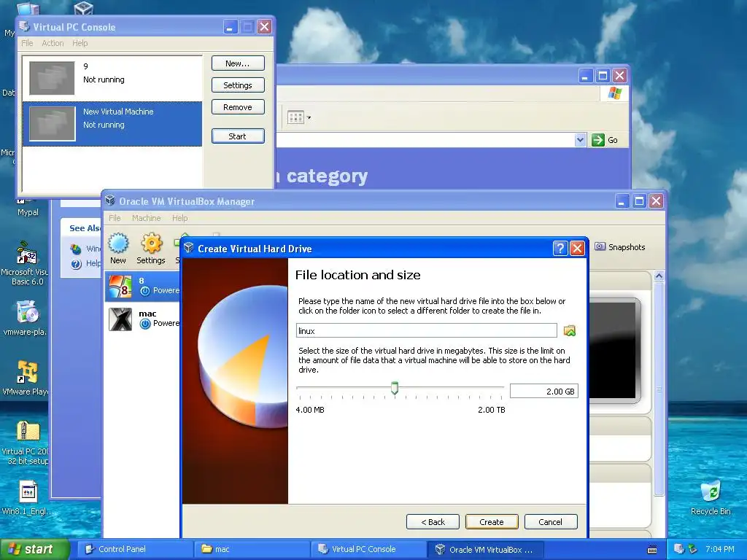
Task: Click the bird-shaped system tray icon
Action: (693, 549)
